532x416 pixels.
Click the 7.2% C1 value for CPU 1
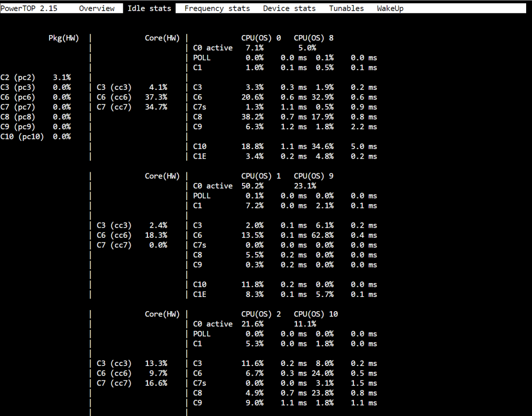point(254,206)
